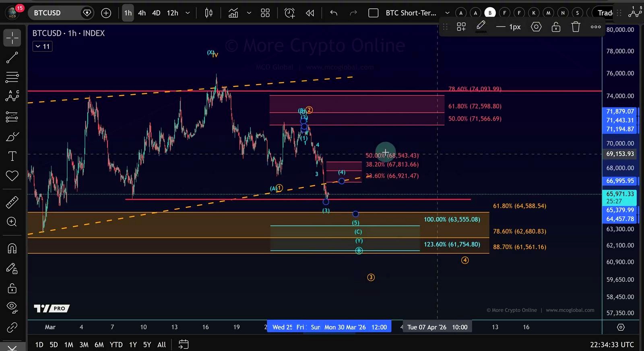
Task: Select the Text tool in left toolbar
Action: pos(12,156)
